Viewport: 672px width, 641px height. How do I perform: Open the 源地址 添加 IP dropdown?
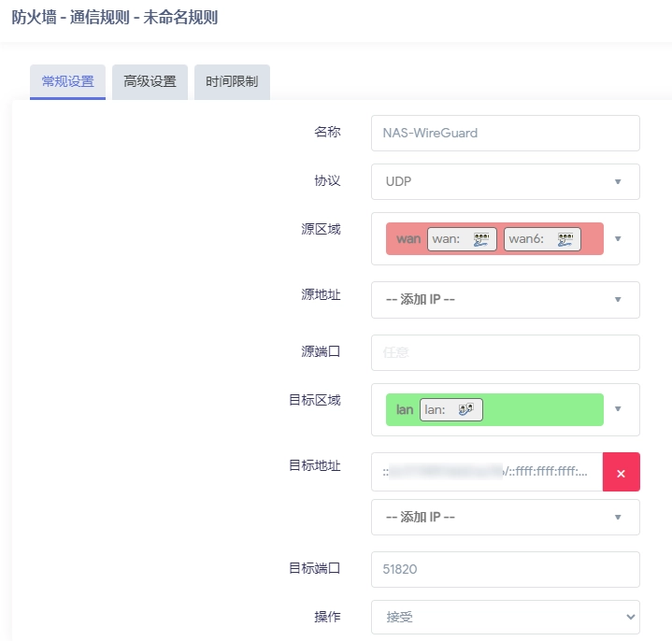506,300
